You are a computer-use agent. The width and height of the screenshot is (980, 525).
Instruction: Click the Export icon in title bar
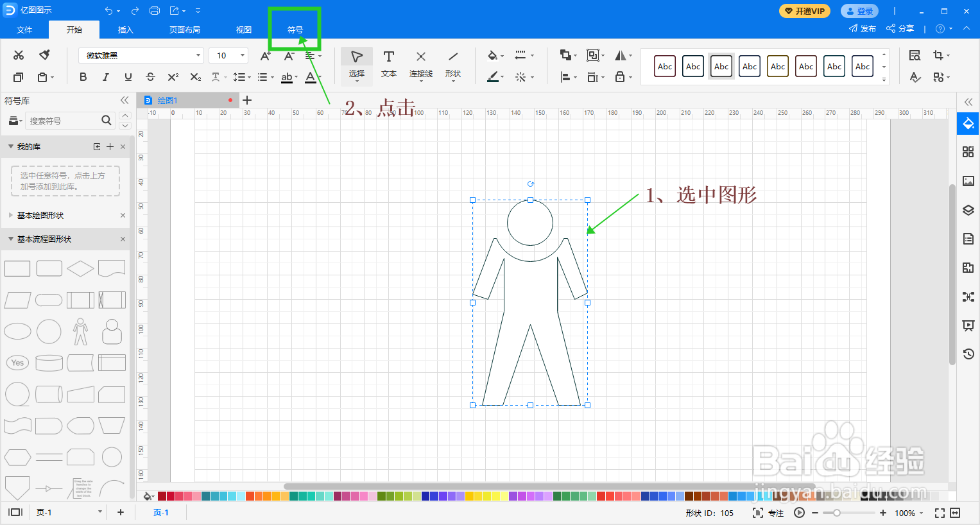(x=175, y=11)
